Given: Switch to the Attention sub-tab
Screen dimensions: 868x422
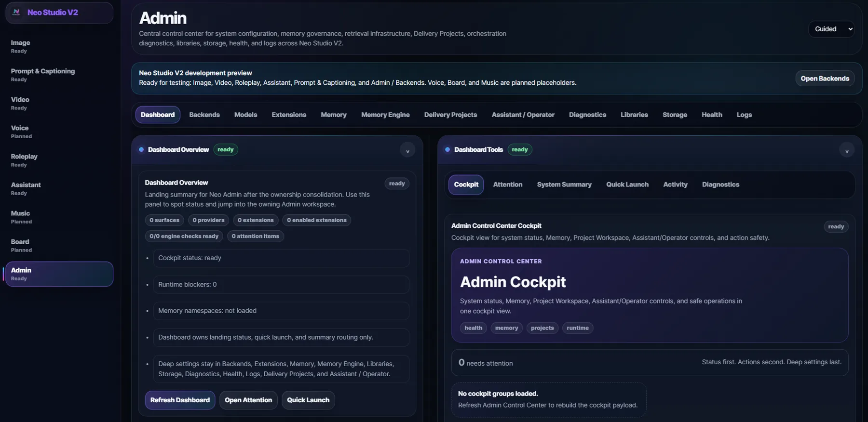Looking at the screenshot, I should (x=507, y=185).
